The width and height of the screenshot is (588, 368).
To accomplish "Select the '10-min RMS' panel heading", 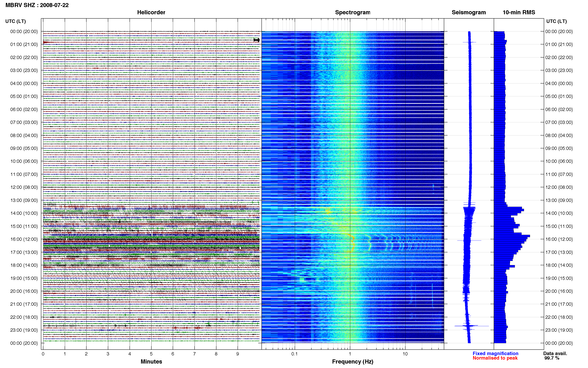I will coord(519,12).
